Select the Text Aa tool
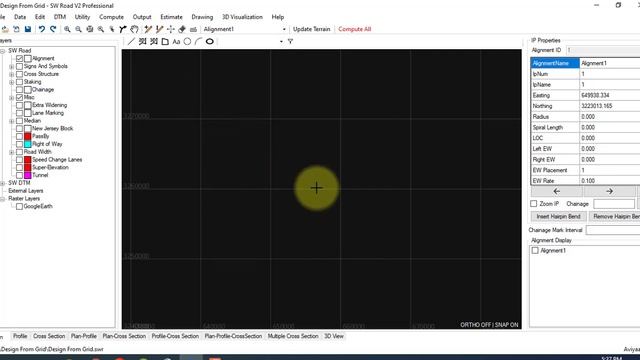The height and width of the screenshot is (360, 640). (176, 42)
